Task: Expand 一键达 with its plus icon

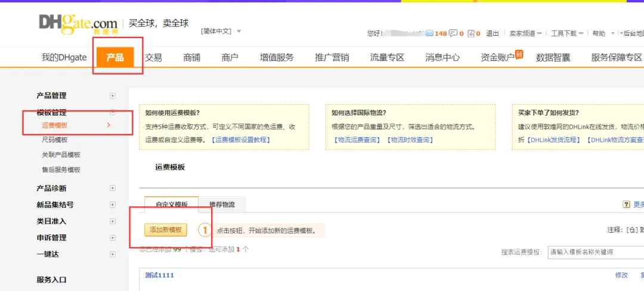Action: [x=113, y=254]
